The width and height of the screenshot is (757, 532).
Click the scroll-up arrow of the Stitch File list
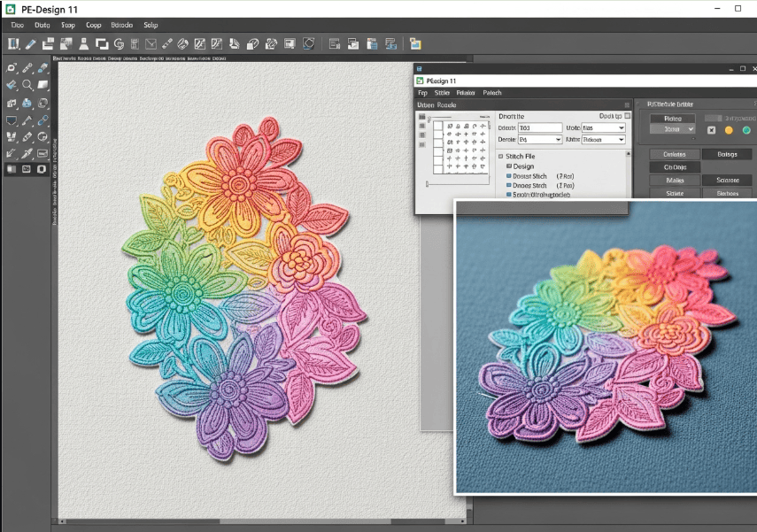coord(628,154)
